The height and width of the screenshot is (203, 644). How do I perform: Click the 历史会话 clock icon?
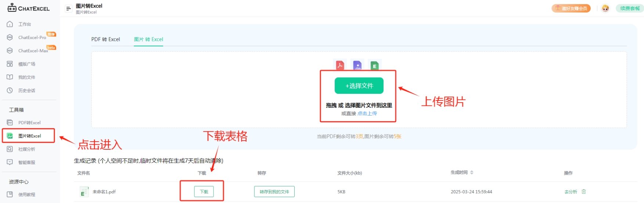pos(10,90)
